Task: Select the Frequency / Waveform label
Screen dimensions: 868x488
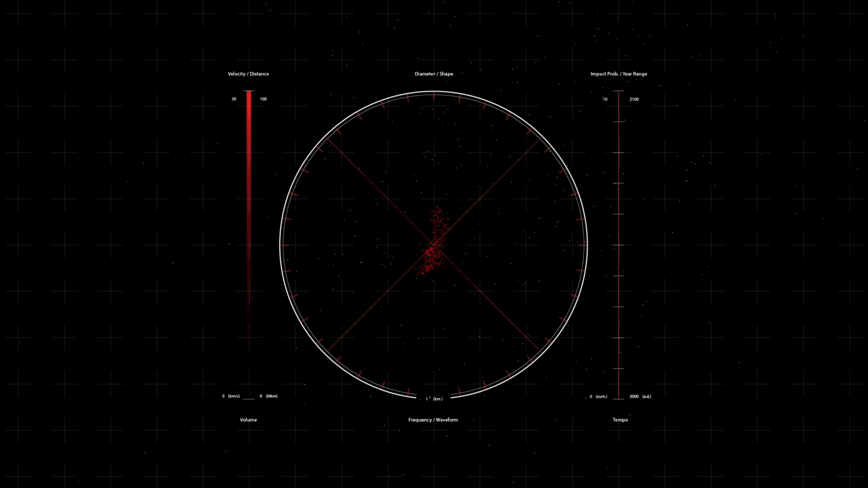Action: [x=433, y=420]
